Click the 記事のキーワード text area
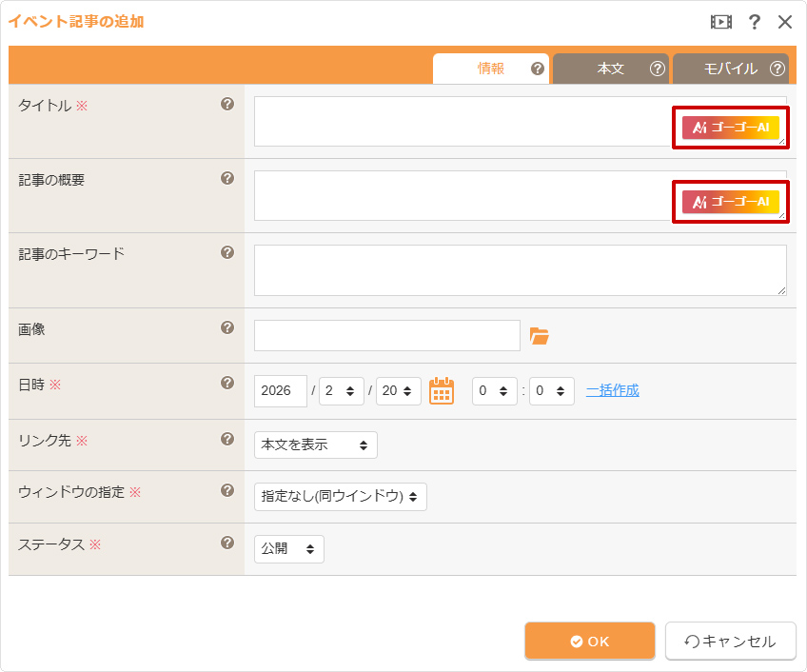This screenshot has width=807, height=672. point(520,269)
